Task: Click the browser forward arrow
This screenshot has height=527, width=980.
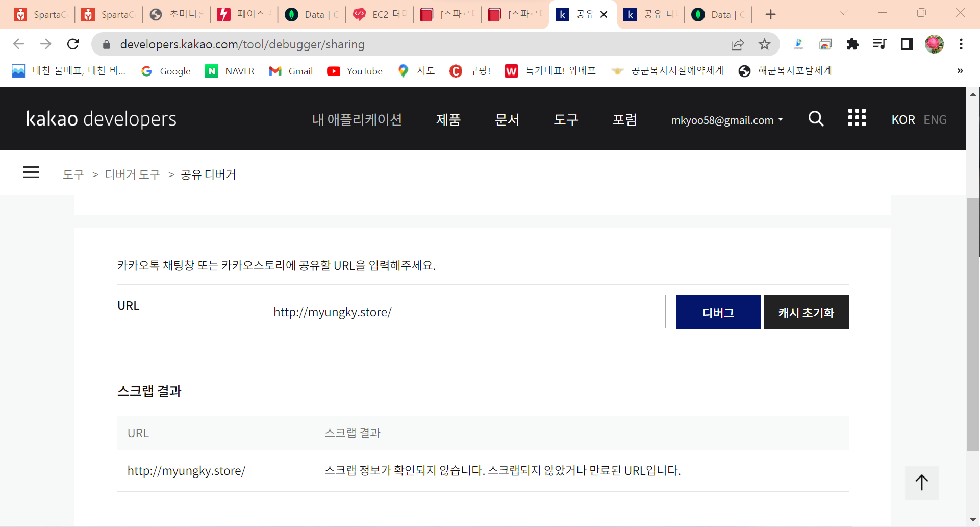Action: point(46,44)
